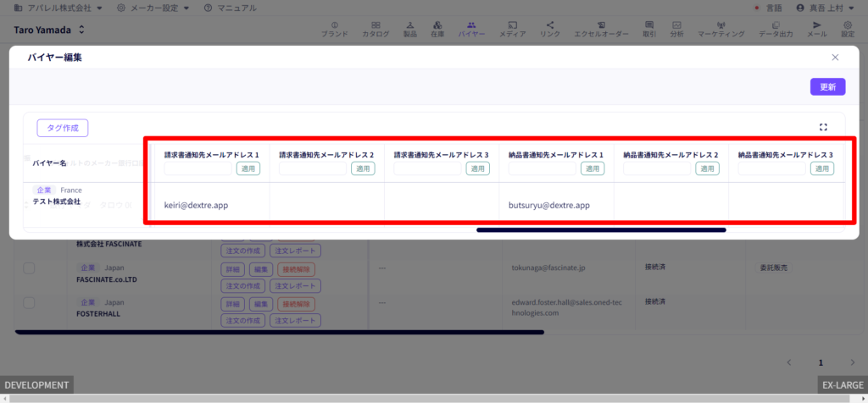Expand the アパレル株式会社 company dropdown
The height and width of the screenshot is (403, 868).
[58, 8]
